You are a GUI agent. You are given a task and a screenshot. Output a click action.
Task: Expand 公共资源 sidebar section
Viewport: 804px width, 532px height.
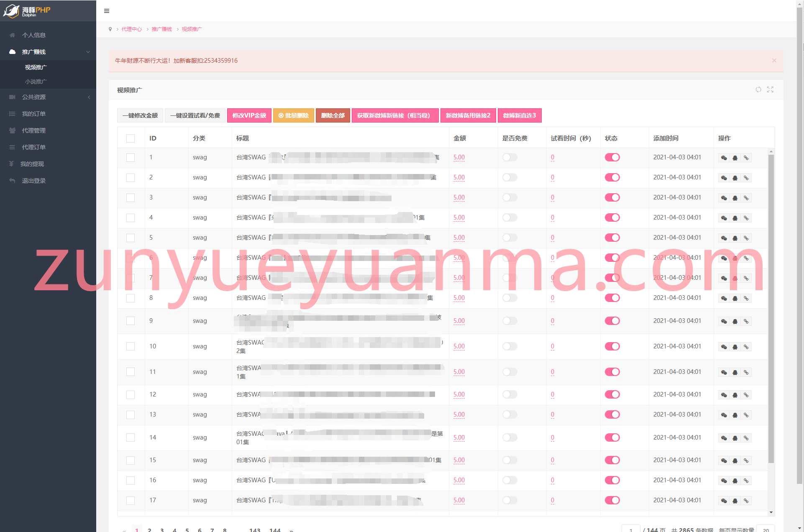[48, 97]
